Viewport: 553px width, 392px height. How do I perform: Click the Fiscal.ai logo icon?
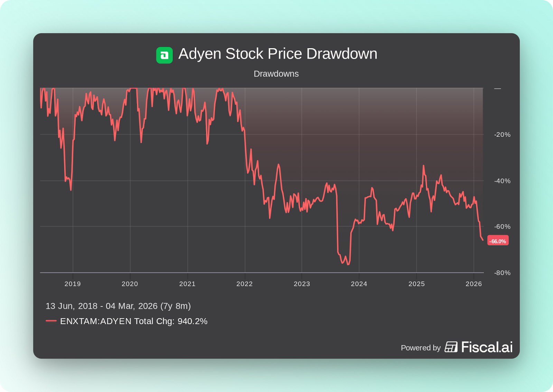click(451, 347)
